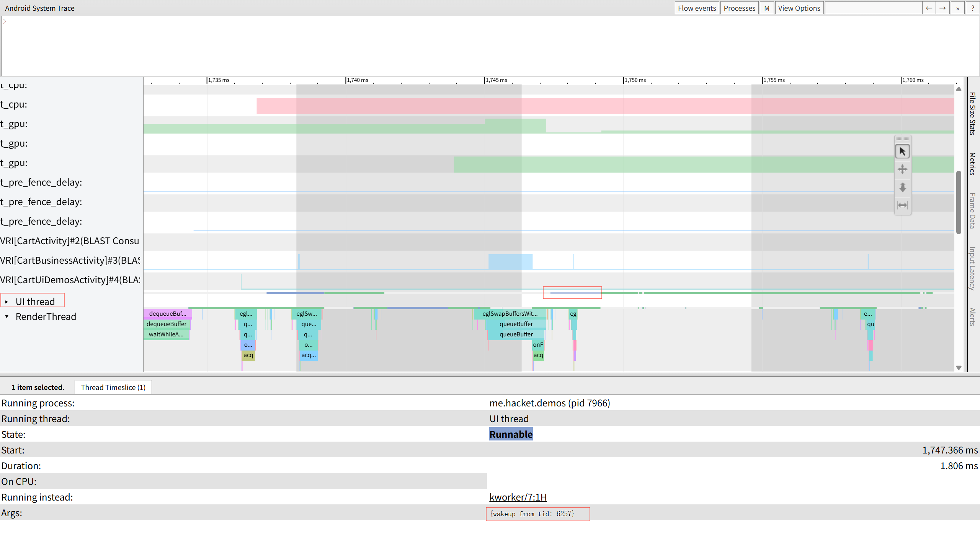The image size is (980, 535).
Task: Open help with the question mark
Action: pyautogui.click(x=972, y=8)
